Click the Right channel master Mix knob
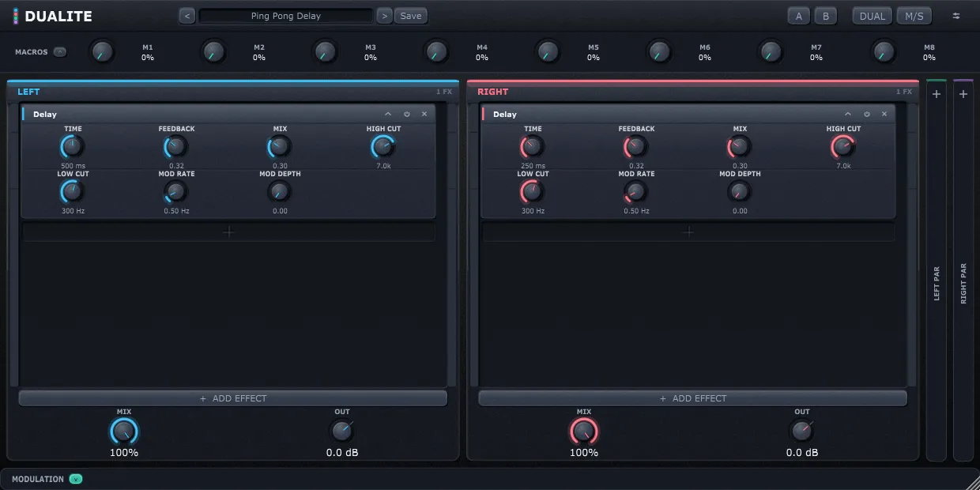This screenshot has height=490, width=980. pyautogui.click(x=584, y=432)
